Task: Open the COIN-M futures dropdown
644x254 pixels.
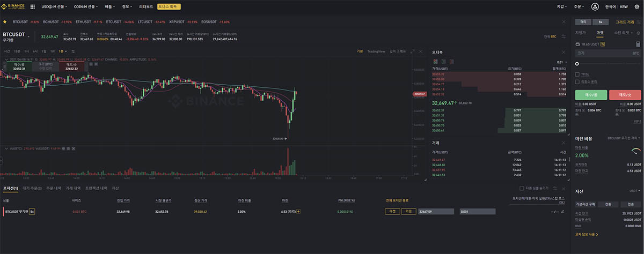Action: coord(85,7)
